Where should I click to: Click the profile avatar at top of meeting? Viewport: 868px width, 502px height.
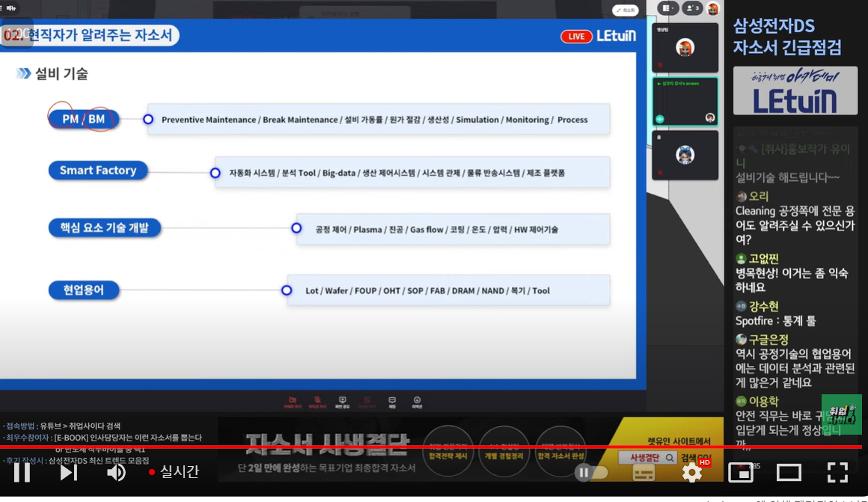pyautogui.click(x=713, y=8)
